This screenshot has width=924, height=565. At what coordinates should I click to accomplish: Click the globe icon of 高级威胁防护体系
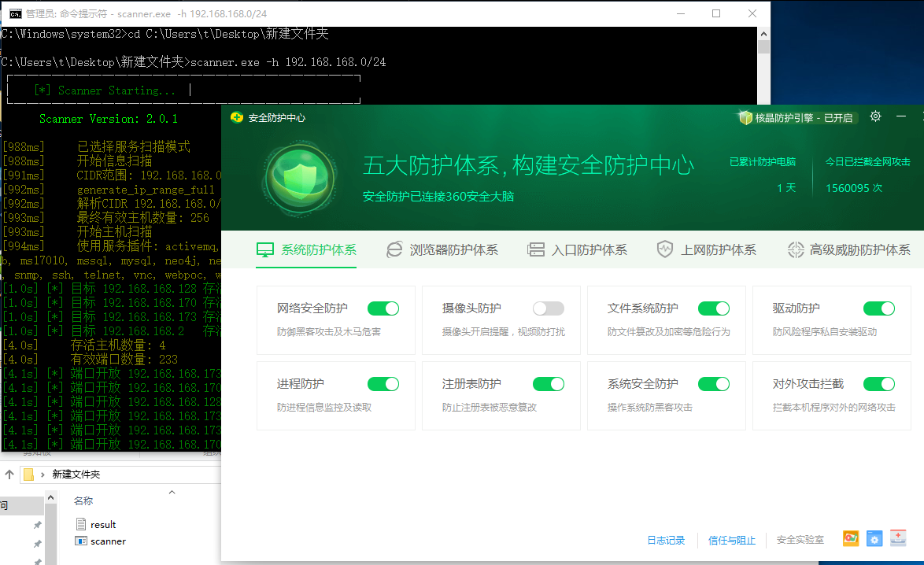[x=796, y=249]
